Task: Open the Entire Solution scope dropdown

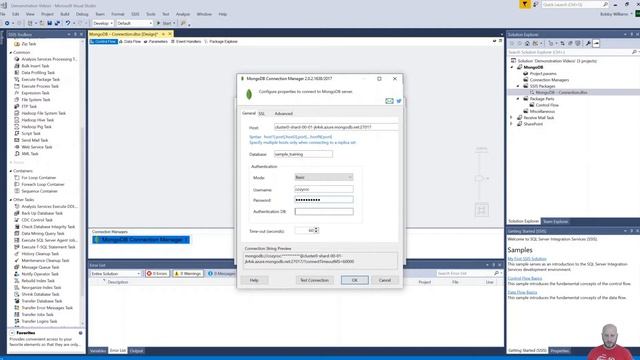Action: point(116,273)
